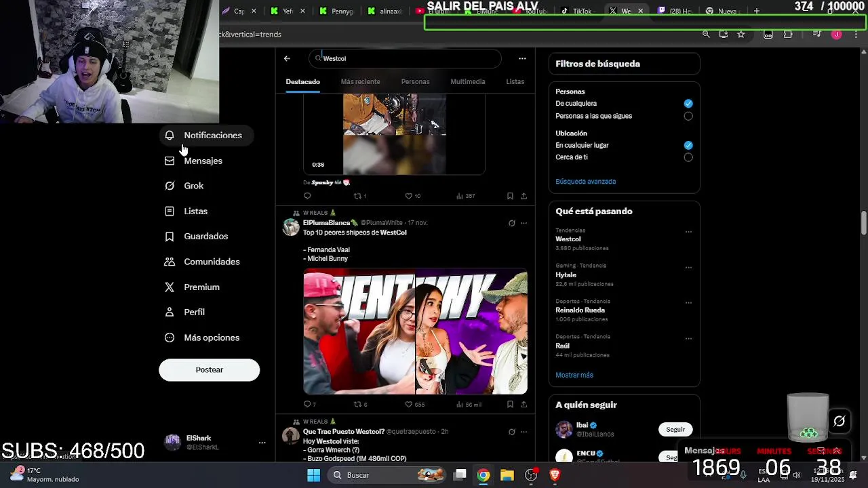Open Chrome three-dot menu
The width and height of the screenshot is (868, 488).
pos(856,34)
